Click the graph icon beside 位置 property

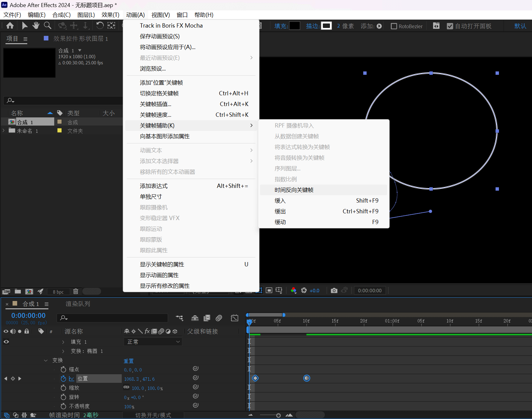72,379
